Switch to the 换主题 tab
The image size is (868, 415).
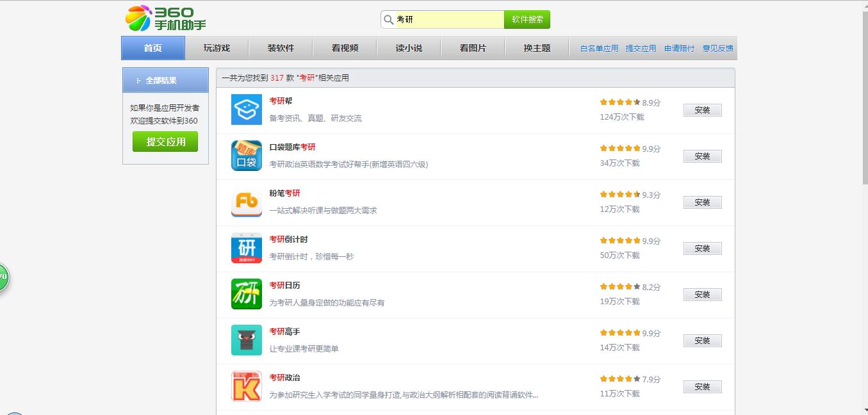point(537,48)
